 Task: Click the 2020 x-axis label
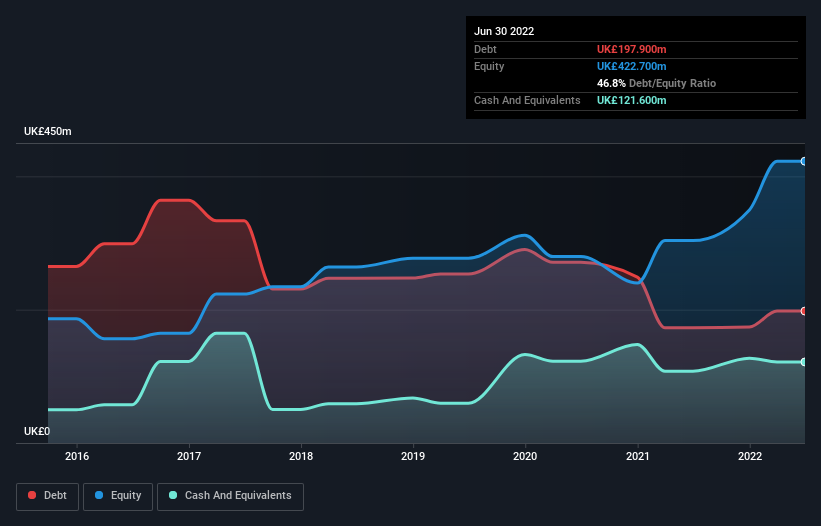tap(525, 456)
